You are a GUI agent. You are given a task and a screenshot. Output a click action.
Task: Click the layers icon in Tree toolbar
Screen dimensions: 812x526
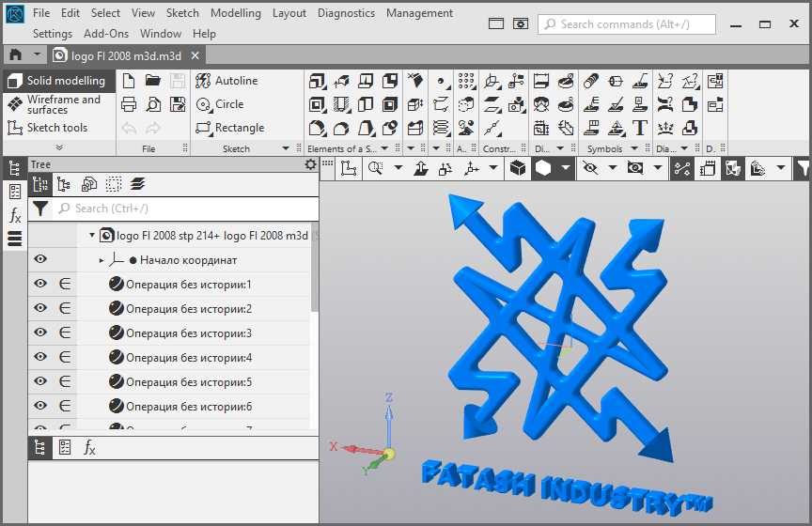(138, 184)
